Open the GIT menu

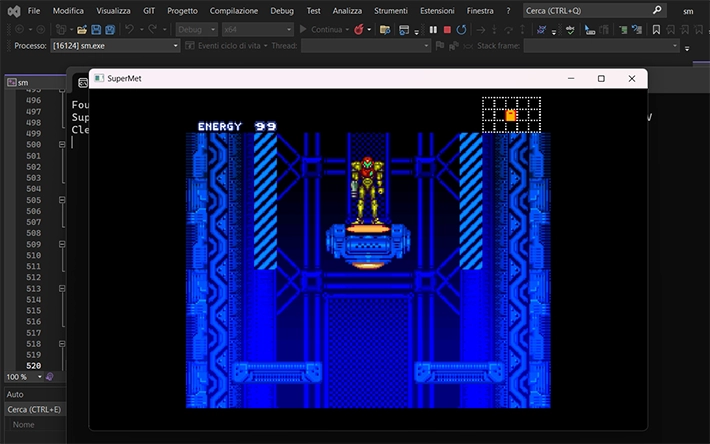(149, 10)
